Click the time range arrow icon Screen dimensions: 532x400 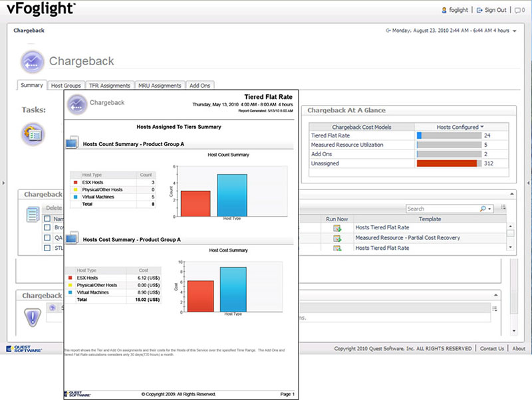[x=388, y=31]
